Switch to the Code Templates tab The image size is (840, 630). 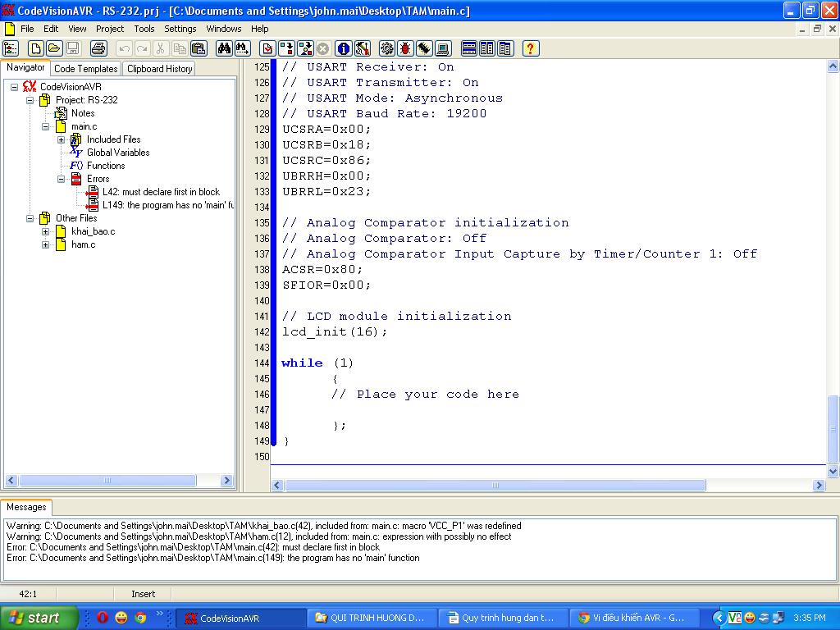pyautogui.click(x=86, y=69)
